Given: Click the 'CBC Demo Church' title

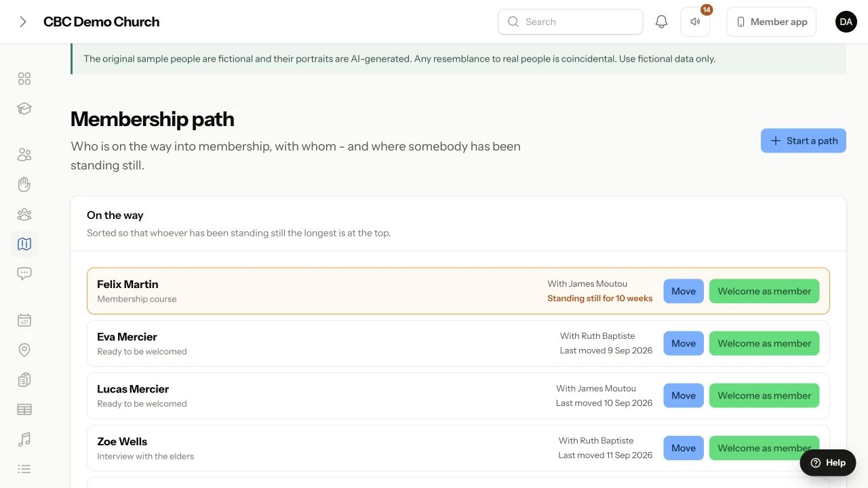Looking at the screenshot, I should tap(102, 22).
